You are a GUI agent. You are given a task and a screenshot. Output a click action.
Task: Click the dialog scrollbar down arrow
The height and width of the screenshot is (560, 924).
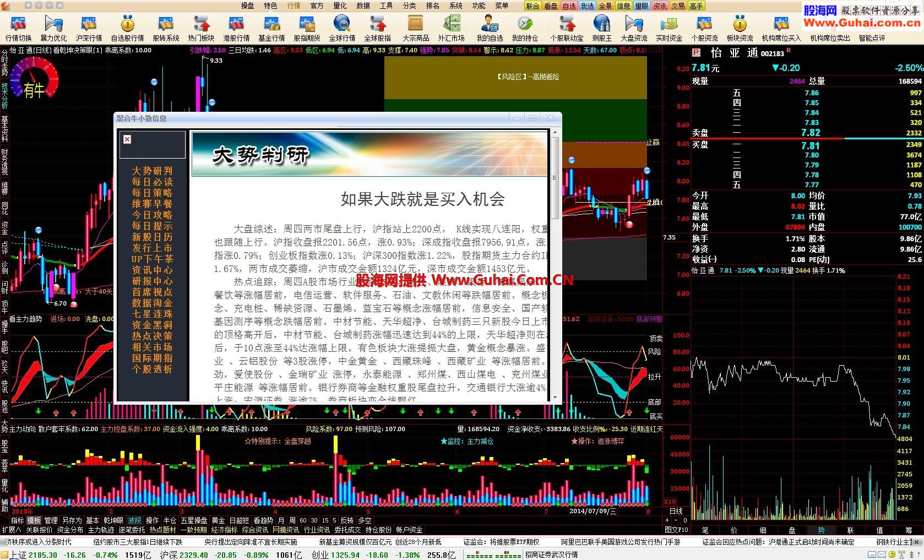(x=555, y=398)
